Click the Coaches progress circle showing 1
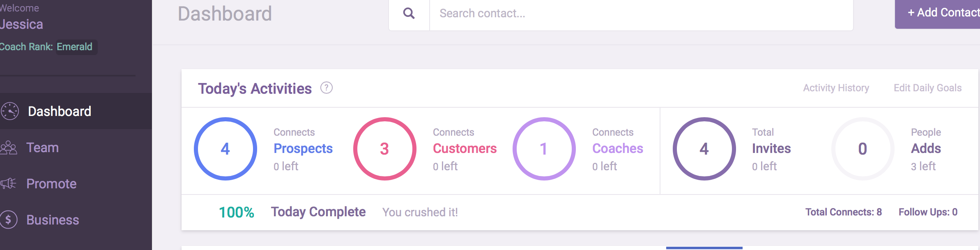Viewport: 980px width, 250px height. click(x=544, y=149)
